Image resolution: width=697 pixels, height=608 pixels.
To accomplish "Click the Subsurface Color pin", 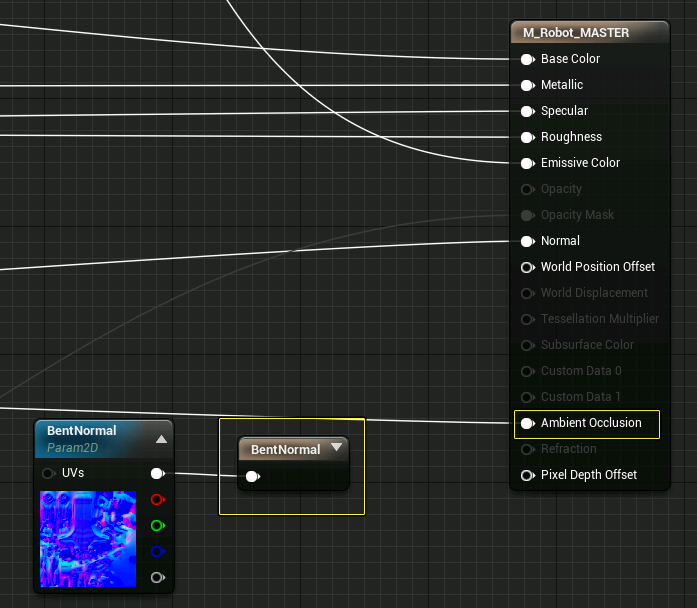I will (x=528, y=345).
